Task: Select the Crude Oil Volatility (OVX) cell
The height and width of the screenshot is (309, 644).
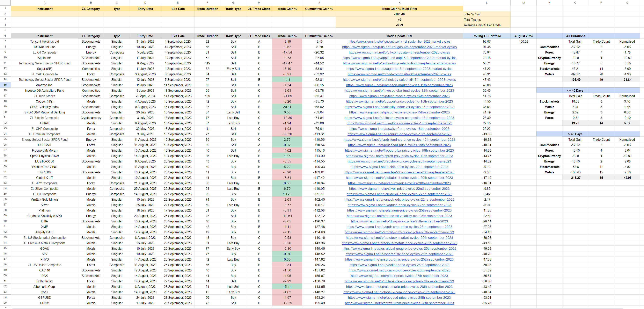Action: click(x=45, y=216)
